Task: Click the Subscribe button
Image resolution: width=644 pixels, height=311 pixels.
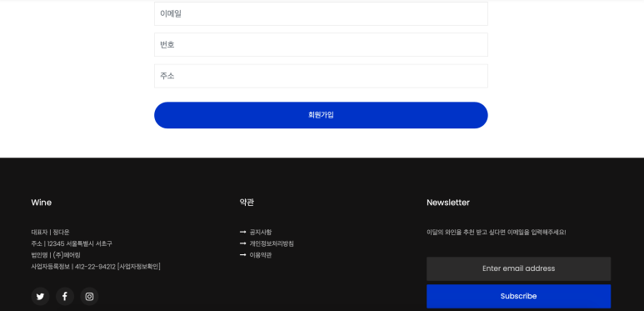Action: click(x=518, y=296)
